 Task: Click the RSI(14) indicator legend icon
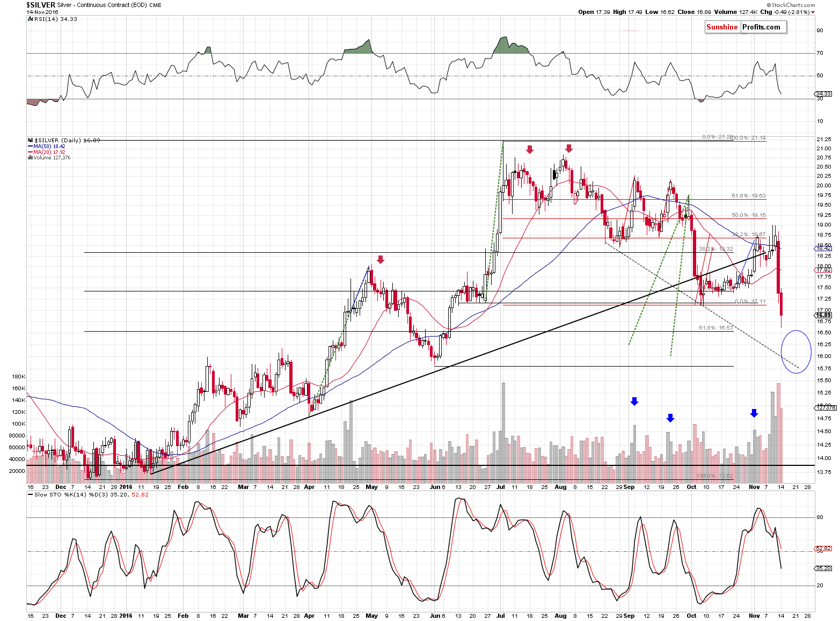point(29,19)
